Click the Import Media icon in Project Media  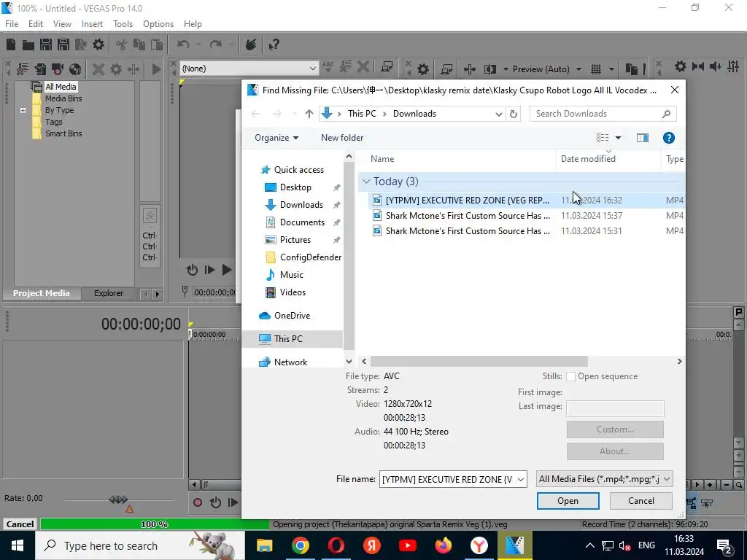point(40,69)
